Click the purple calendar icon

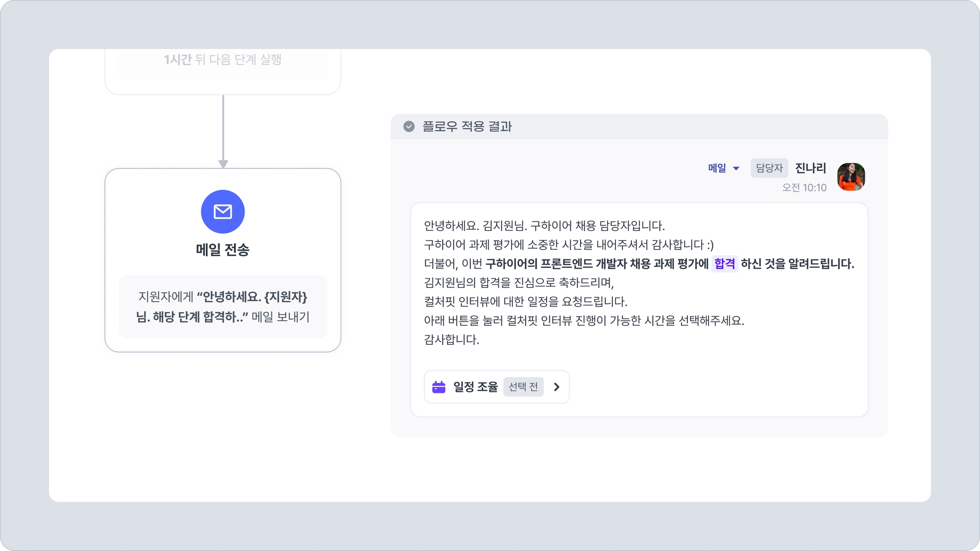439,387
